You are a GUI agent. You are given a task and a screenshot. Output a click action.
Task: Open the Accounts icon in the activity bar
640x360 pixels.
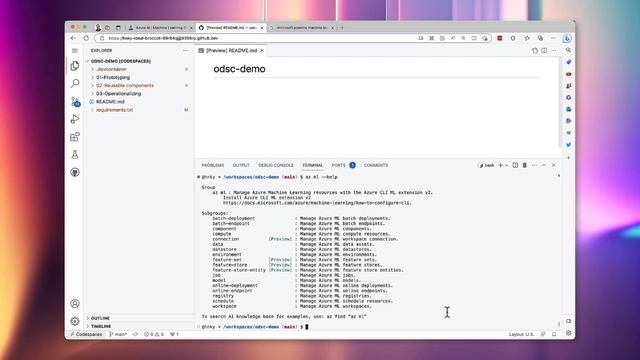tap(75, 304)
